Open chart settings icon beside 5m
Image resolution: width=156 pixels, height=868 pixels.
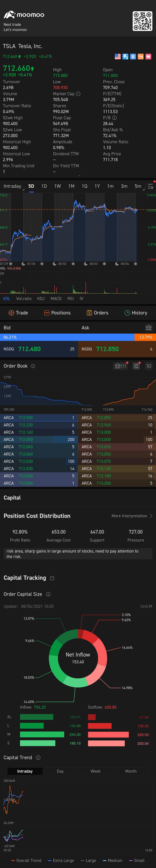coord(151,186)
